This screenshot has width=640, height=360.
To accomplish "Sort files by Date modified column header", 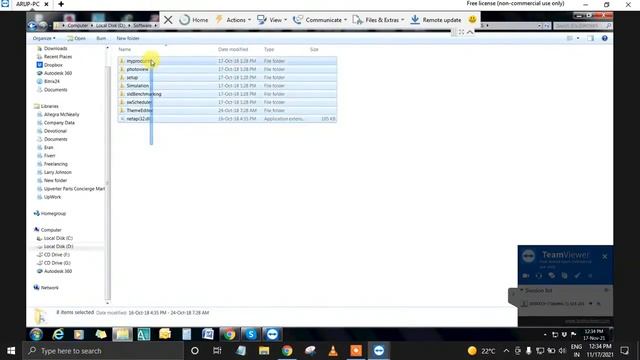I will [233, 49].
